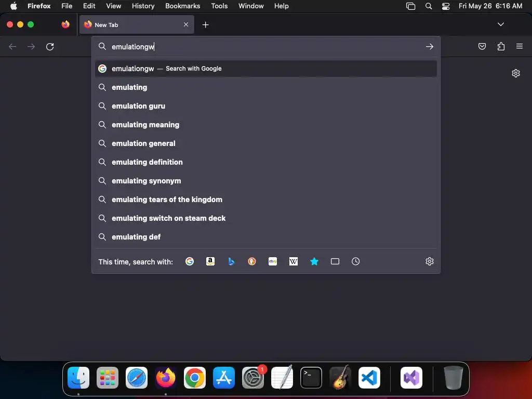Choose the 'emulating' suggestion
532x399 pixels.
pyautogui.click(x=266, y=87)
